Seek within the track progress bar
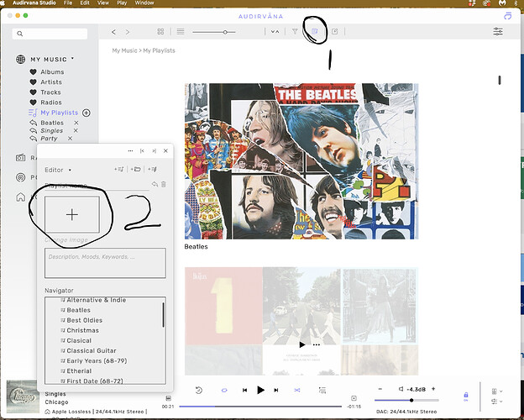This screenshot has width=524, height=420. click(x=260, y=407)
